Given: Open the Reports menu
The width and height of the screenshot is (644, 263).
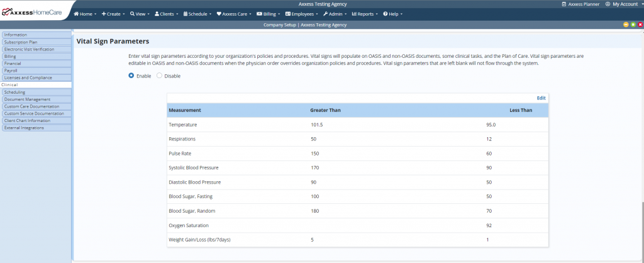Looking at the screenshot, I should tap(367, 13).
